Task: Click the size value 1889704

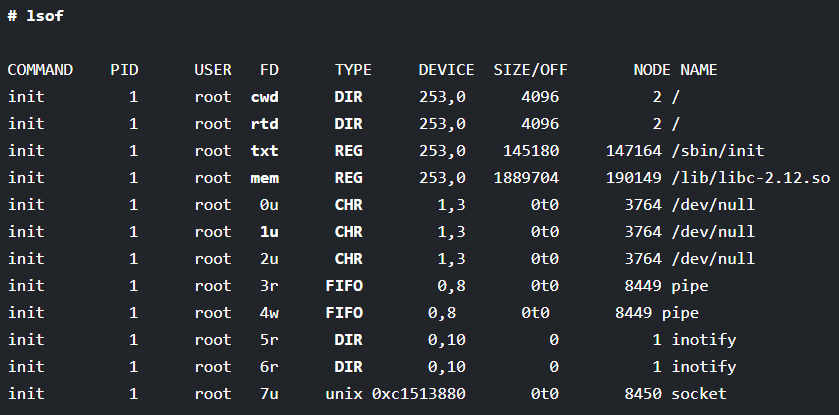Action: [526, 178]
